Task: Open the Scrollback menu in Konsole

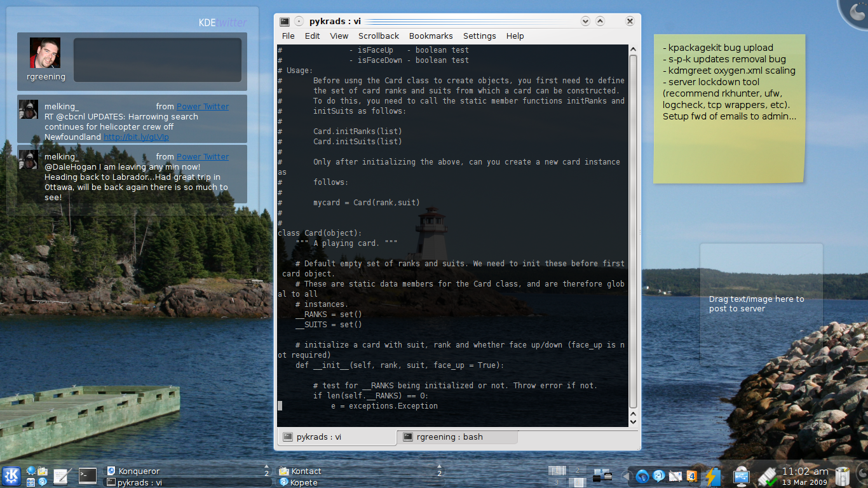Action: [378, 36]
